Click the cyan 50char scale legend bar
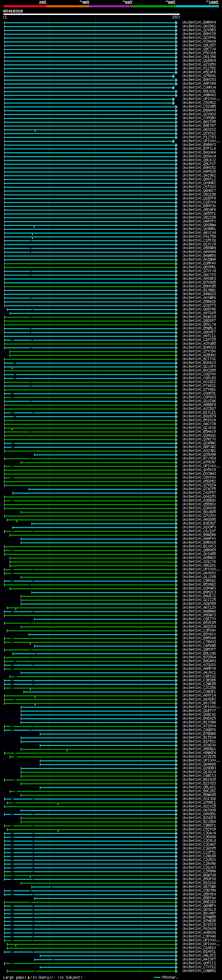The width and height of the screenshot is (222, 980). coord(157,977)
